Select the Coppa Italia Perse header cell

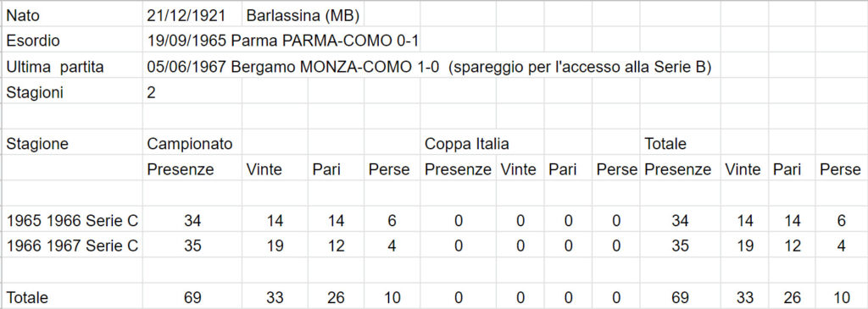coord(616,169)
